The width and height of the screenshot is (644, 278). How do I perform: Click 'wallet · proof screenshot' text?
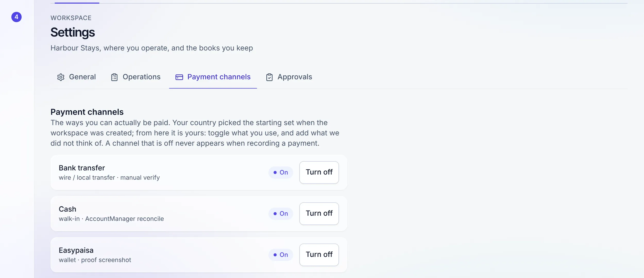[95, 260]
